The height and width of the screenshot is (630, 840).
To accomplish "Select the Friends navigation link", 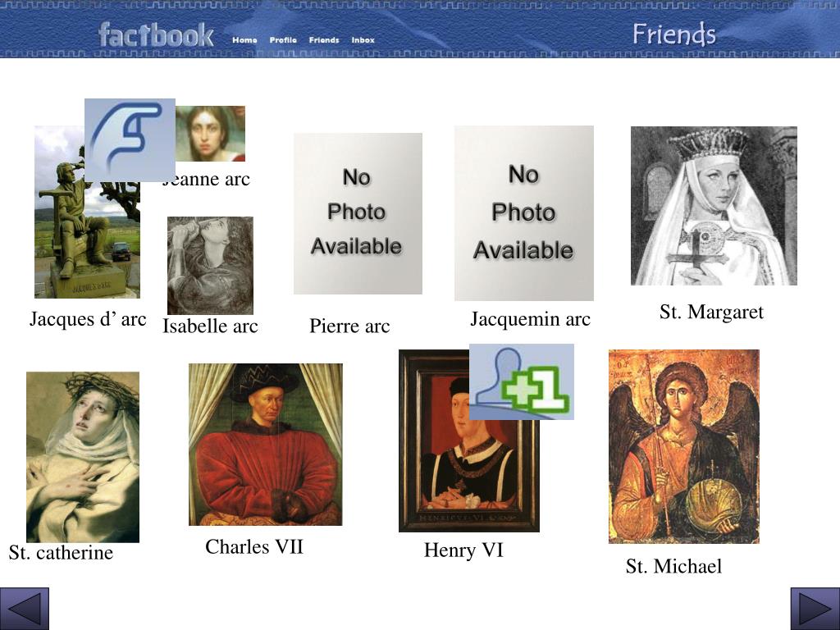I will coord(324,40).
